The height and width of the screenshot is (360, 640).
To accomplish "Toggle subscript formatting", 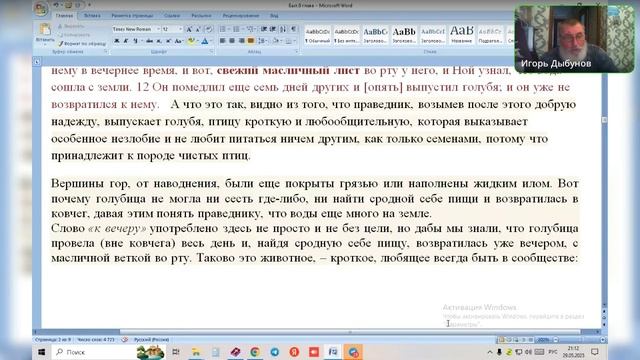I will (x=159, y=41).
